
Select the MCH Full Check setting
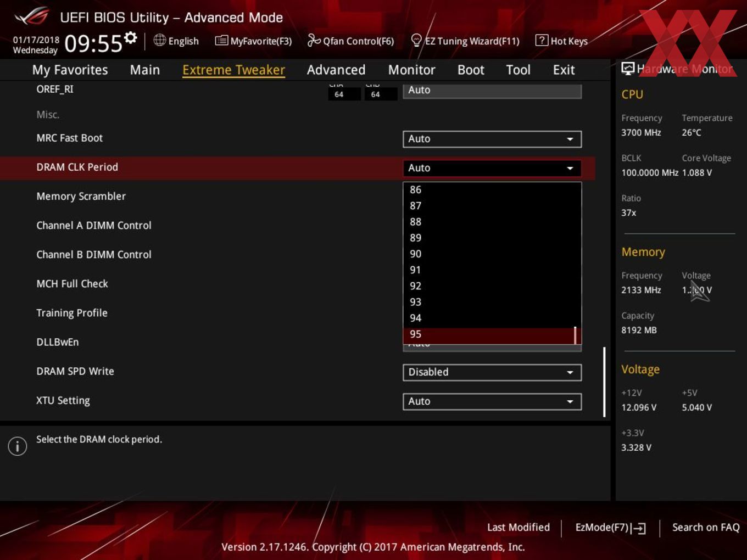pos(72,283)
